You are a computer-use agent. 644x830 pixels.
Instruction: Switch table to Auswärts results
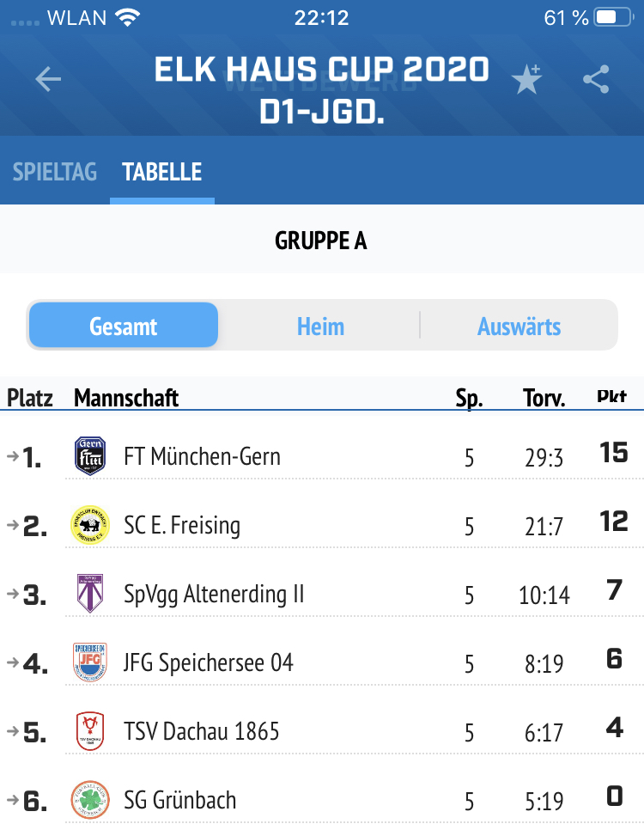pyautogui.click(x=519, y=327)
